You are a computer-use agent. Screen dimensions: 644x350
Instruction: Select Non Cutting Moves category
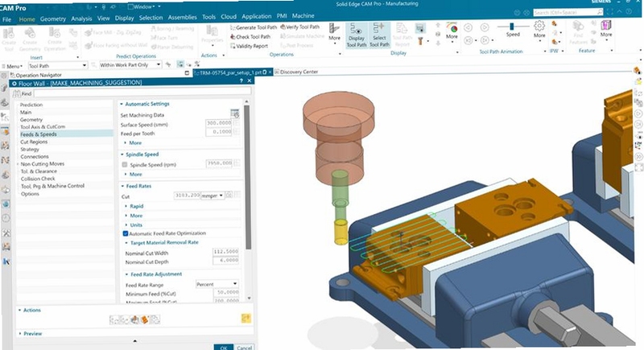point(43,163)
